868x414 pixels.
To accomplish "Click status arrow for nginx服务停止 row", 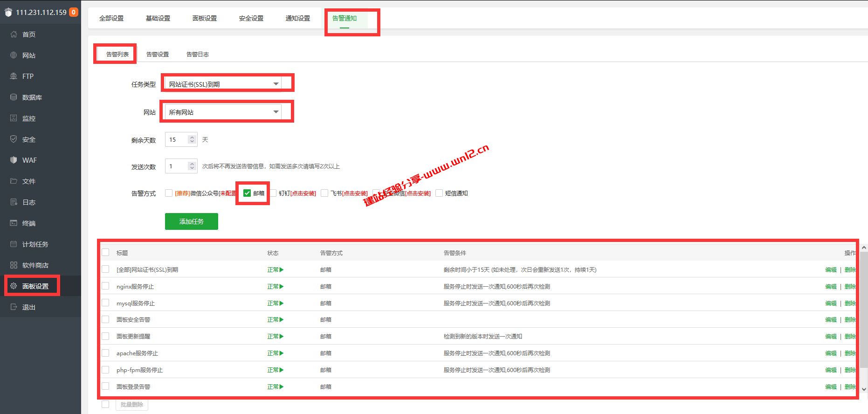I will [282, 287].
